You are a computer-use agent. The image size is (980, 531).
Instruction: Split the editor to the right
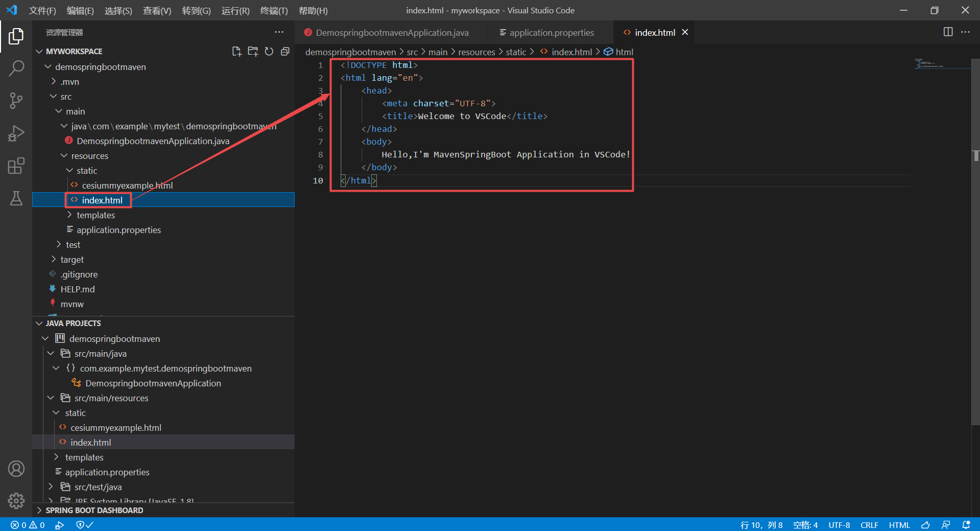948,32
